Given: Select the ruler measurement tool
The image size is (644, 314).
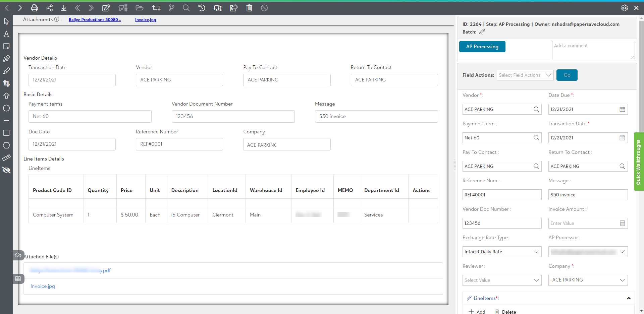Looking at the screenshot, I should 6,158.
